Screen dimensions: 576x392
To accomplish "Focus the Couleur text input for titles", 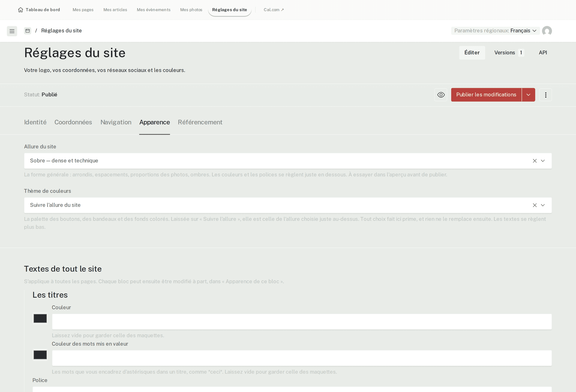I will (x=302, y=322).
